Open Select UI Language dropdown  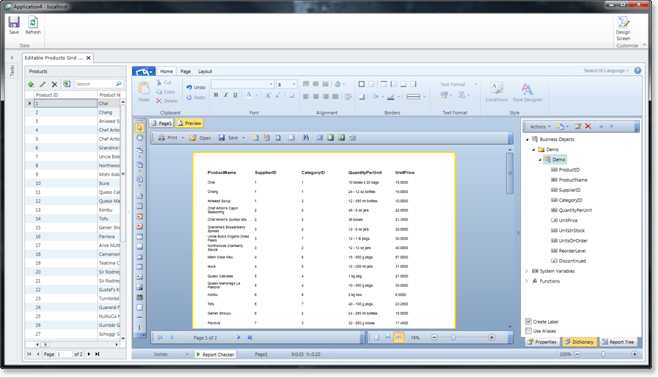coord(606,71)
